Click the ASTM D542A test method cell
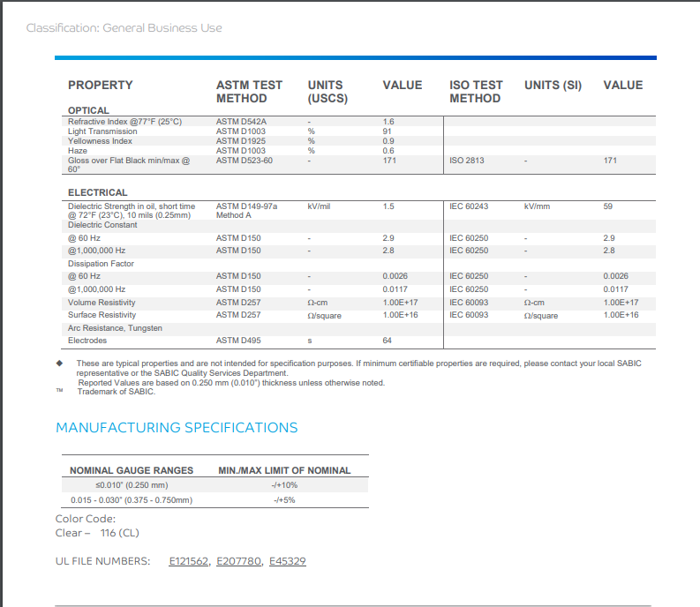The height and width of the screenshot is (607, 700). [x=241, y=122]
